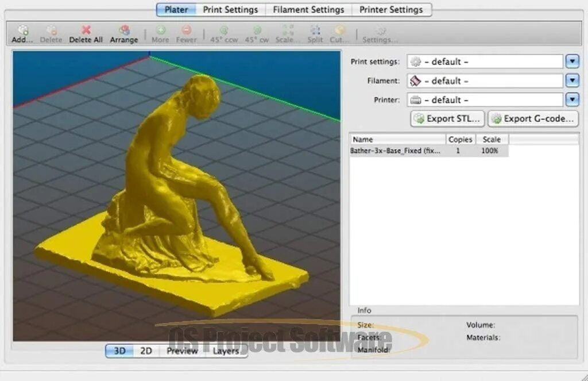Viewport: 588px width, 381px height.
Task: Rotate 45° cw using toolbar icon
Action: click(257, 30)
